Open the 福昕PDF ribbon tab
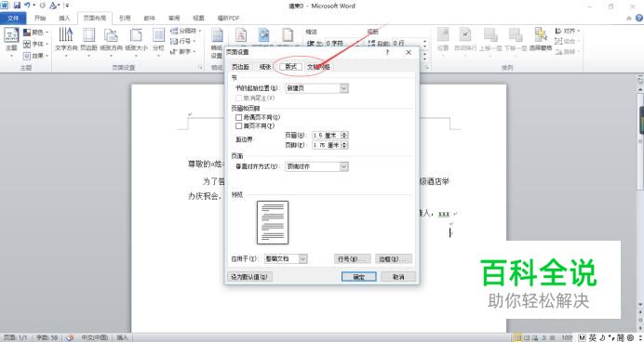Image resolution: width=644 pixels, height=342 pixels. (228, 18)
